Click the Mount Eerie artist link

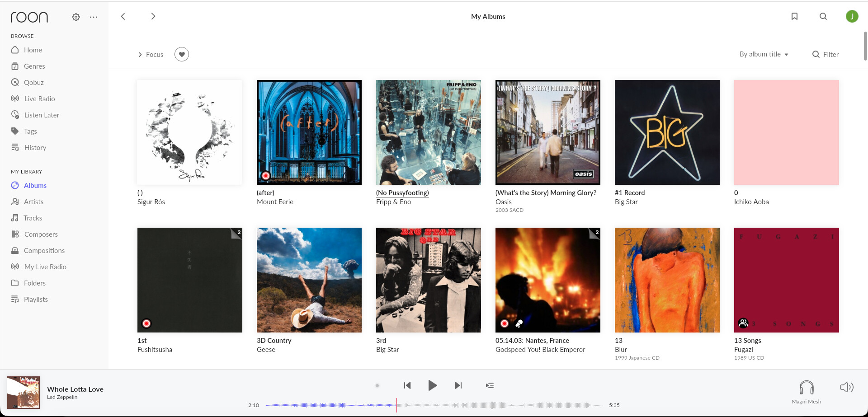click(275, 202)
